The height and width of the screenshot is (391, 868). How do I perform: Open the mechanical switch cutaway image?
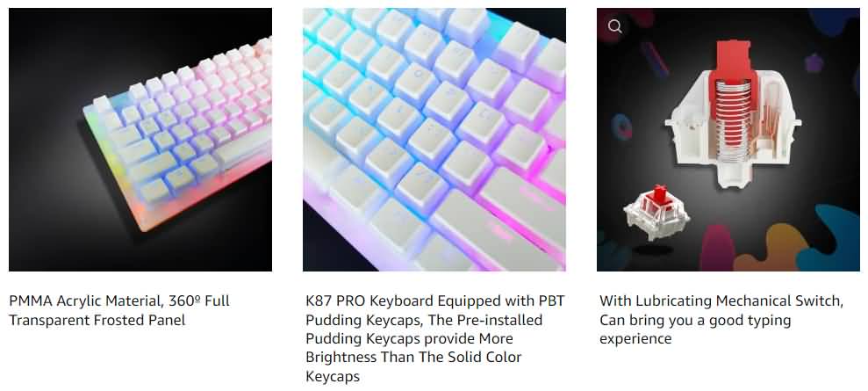pos(728,140)
